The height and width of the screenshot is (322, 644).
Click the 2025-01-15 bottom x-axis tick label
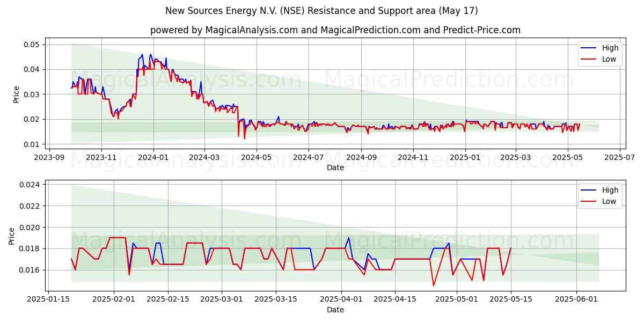tap(49, 299)
